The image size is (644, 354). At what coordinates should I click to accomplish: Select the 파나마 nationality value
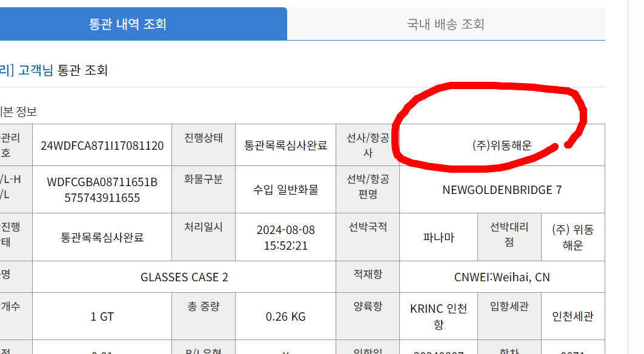coord(439,237)
